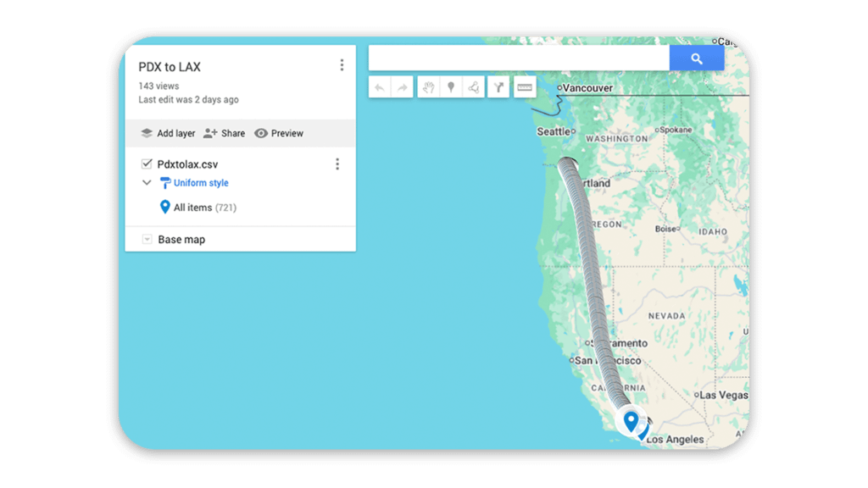Click the Las Vegas label on the map
Image resolution: width=868 pixels, height=488 pixels.
point(724,395)
